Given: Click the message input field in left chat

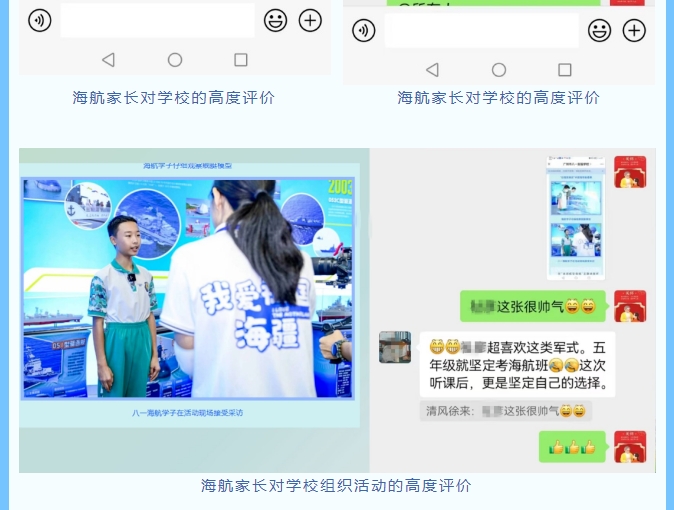Looking at the screenshot, I should tap(157, 20).
